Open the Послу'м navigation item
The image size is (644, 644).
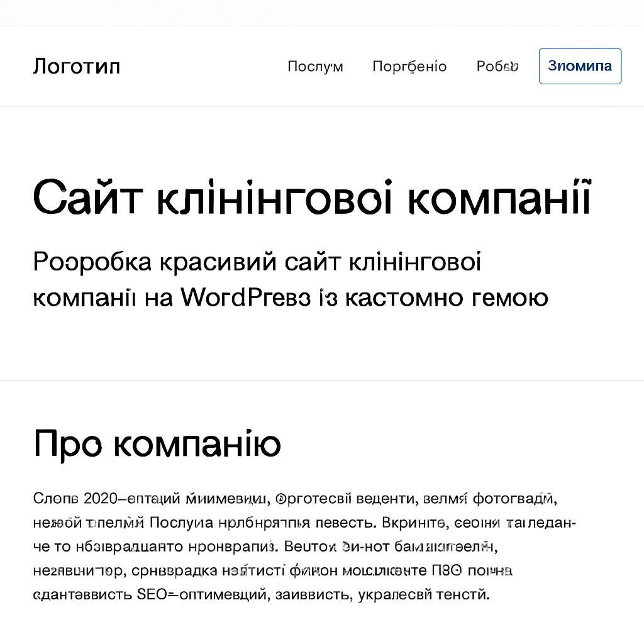(315, 66)
